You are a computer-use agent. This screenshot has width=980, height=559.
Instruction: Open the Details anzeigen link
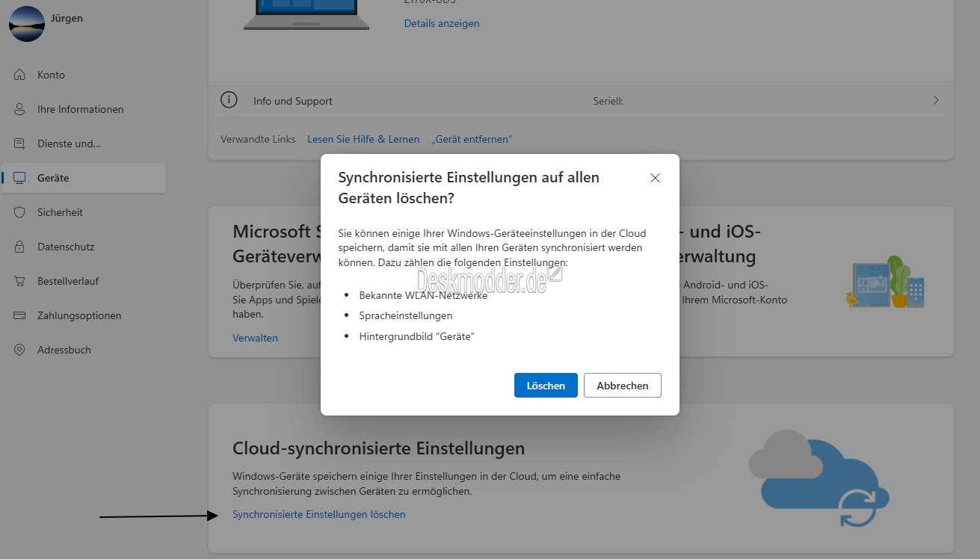pyautogui.click(x=442, y=23)
